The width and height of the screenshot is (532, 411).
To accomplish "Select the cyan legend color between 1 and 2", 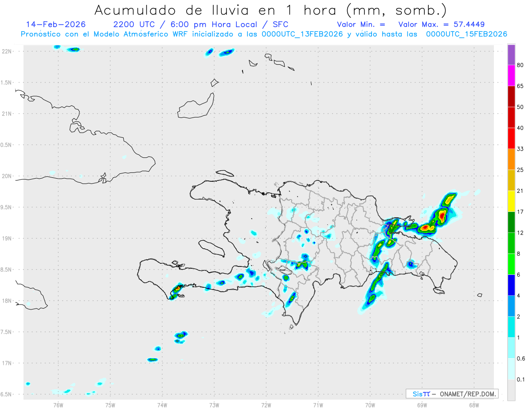I will click(x=511, y=327).
